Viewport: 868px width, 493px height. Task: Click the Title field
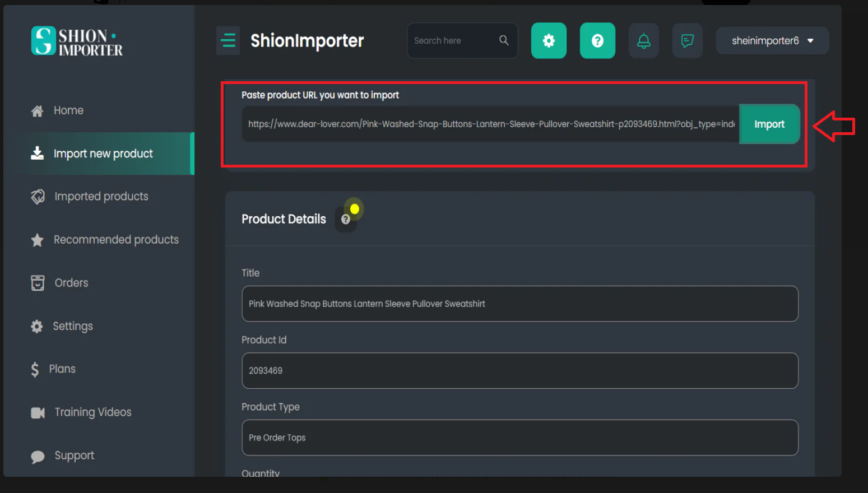520,304
